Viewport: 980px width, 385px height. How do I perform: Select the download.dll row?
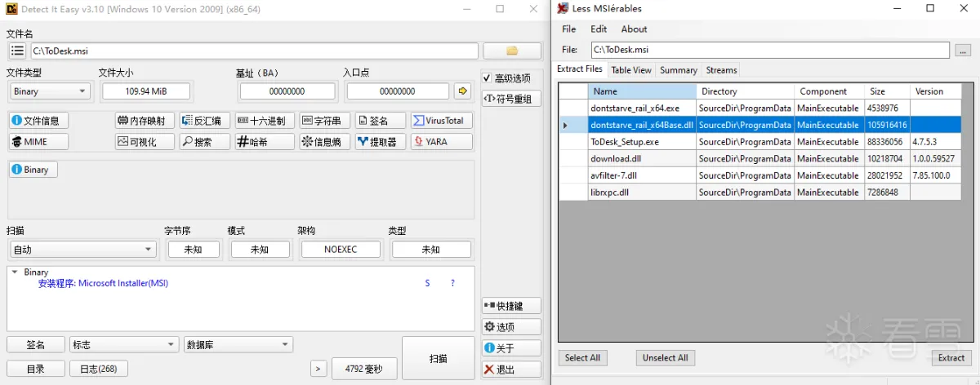coord(759,159)
